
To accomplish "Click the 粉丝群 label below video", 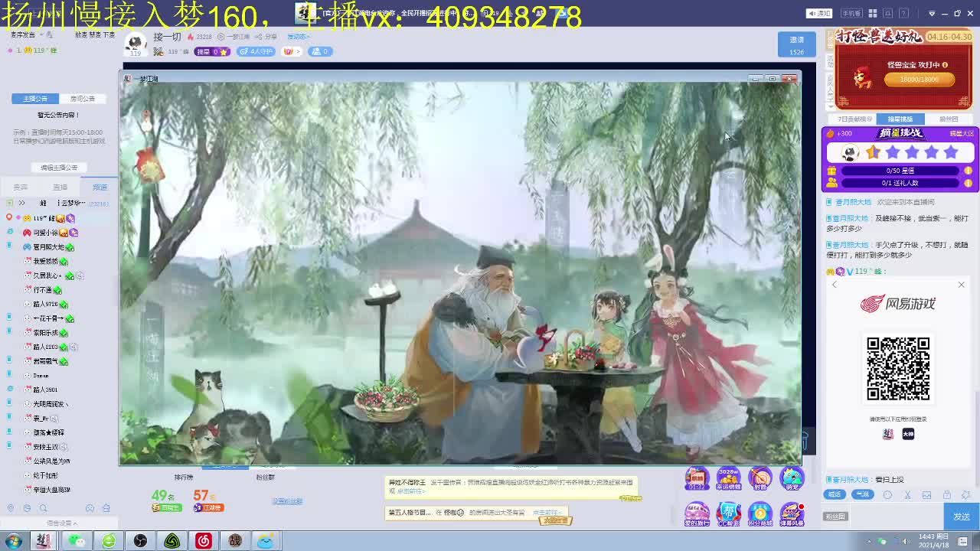I will click(265, 478).
